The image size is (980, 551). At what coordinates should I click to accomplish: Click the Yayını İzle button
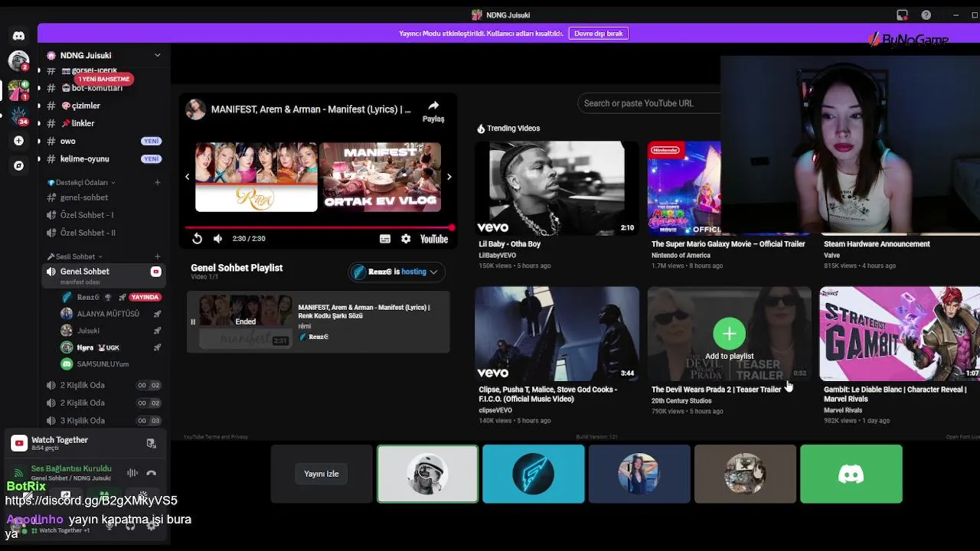pyautogui.click(x=322, y=474)
